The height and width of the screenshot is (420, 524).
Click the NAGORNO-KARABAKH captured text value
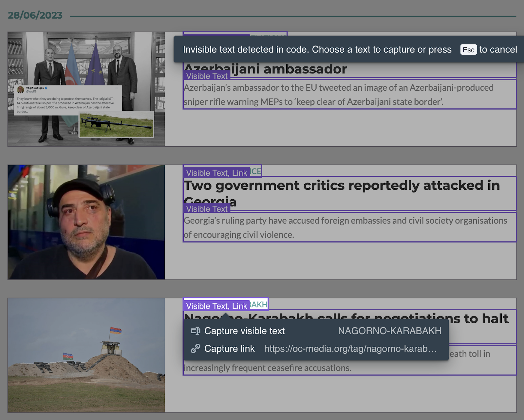click(x=390, y=331)
